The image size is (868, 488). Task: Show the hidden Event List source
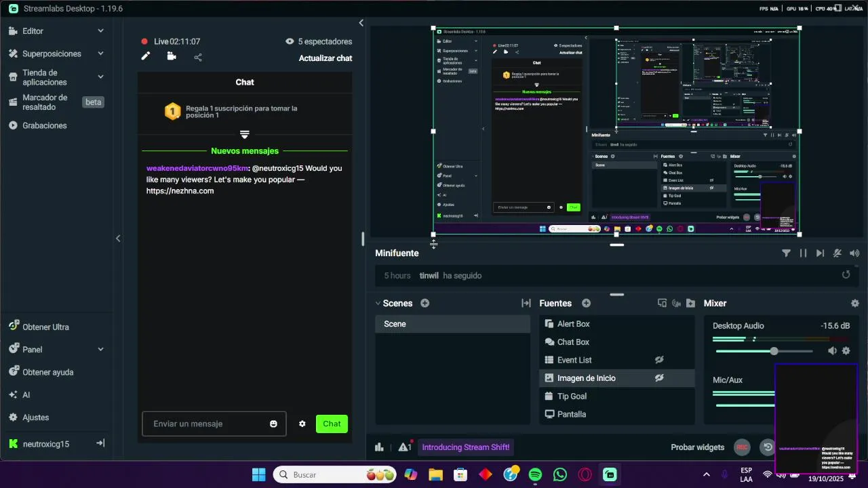659,360
